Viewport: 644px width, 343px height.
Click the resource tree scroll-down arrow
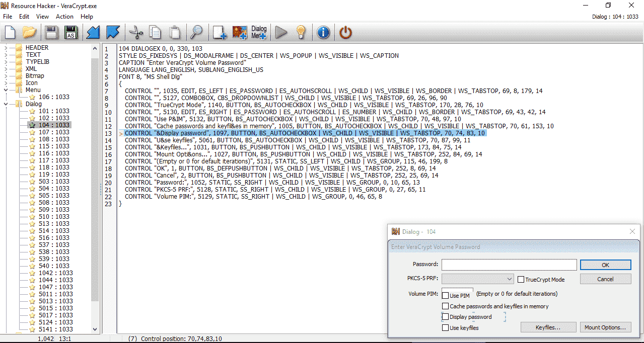point(95,329)
